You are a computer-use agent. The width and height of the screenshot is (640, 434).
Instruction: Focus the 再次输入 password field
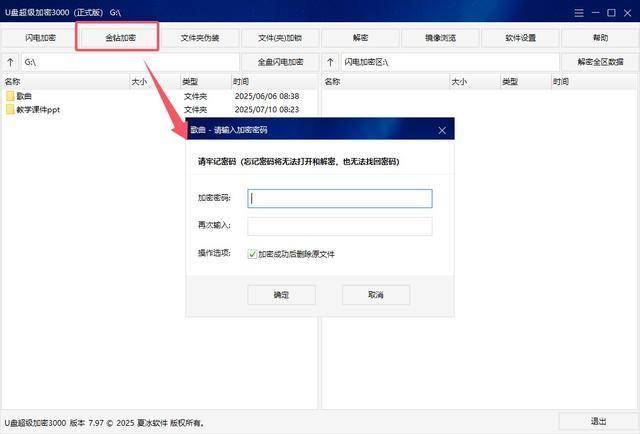(x=339, y=226)
